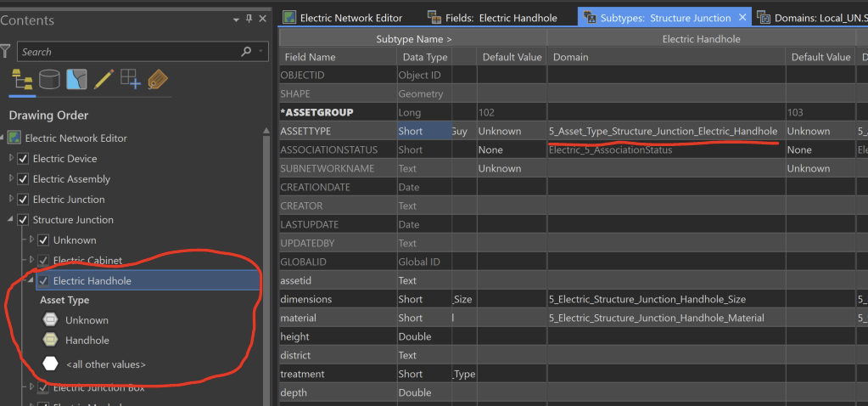Click the highlighted Short cell in ASSETTYPE row
This screenshot has width=868, height=406.
(424, 132)
